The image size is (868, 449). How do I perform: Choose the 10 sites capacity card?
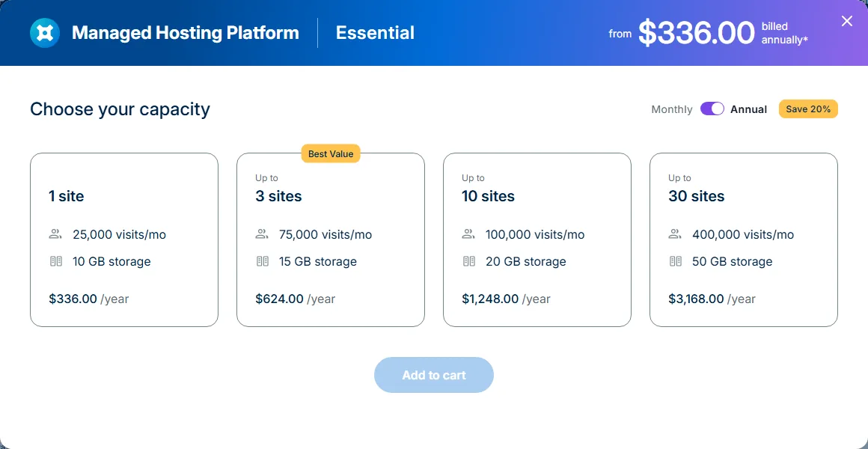pos(537,239)
